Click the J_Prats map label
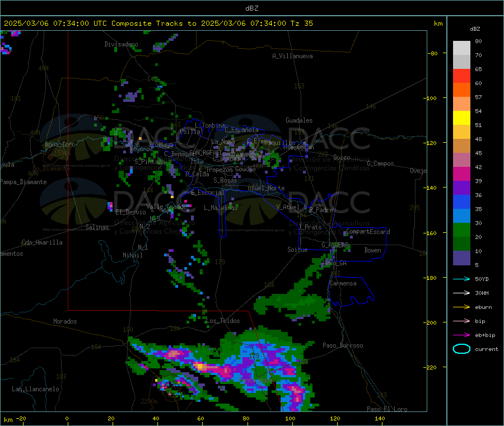This screenshot has width=504, height=426. [x=310, y=227]
